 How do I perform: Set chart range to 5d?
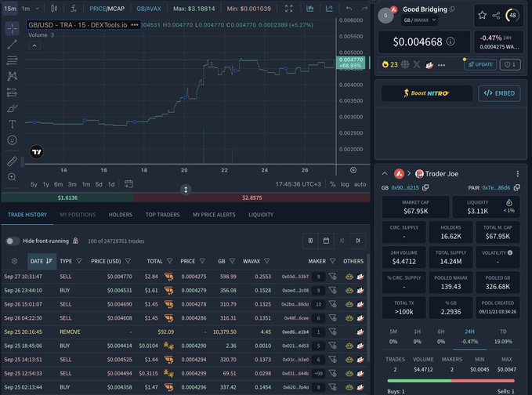pyautogui.click(x=99, y=184)
